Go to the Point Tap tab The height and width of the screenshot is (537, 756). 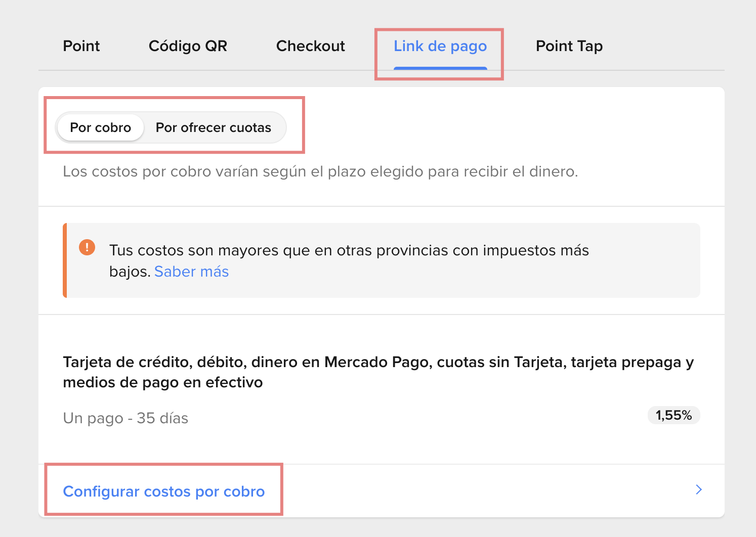(569, 46)
